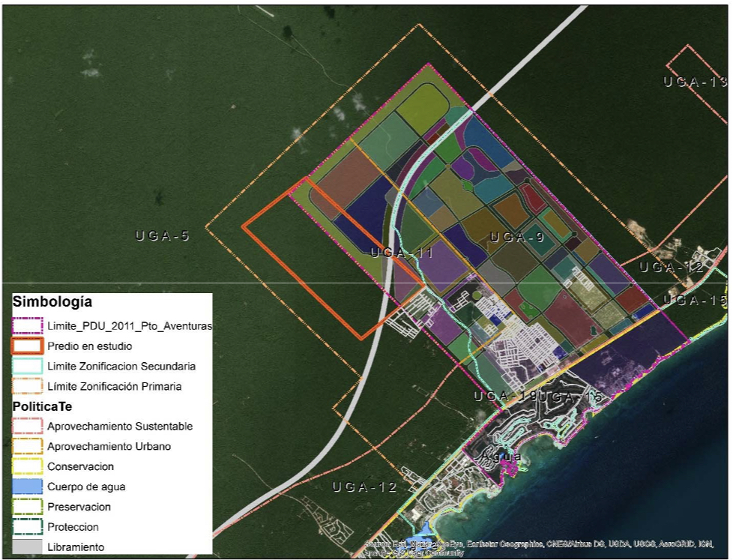Click the Aprovechamiento Urbano legend symbol
Image resolution: width=733 pixels, height=560 pixels.
coord(27,446)
